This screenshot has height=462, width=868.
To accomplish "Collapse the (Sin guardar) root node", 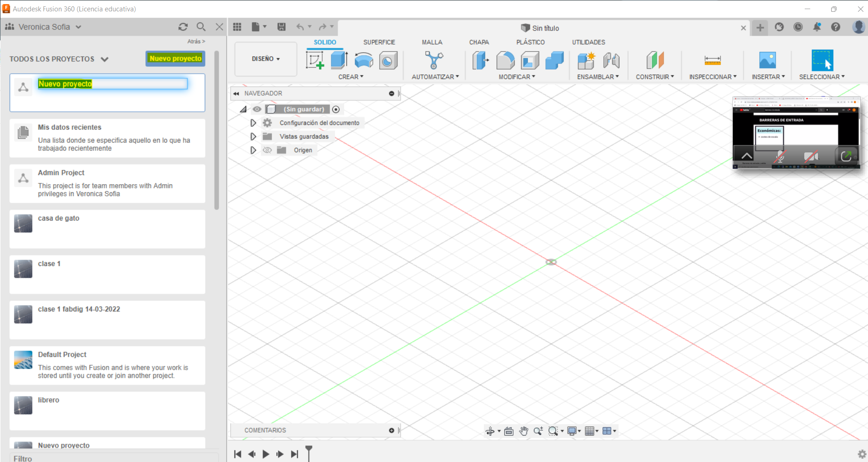I will (243, 109).
